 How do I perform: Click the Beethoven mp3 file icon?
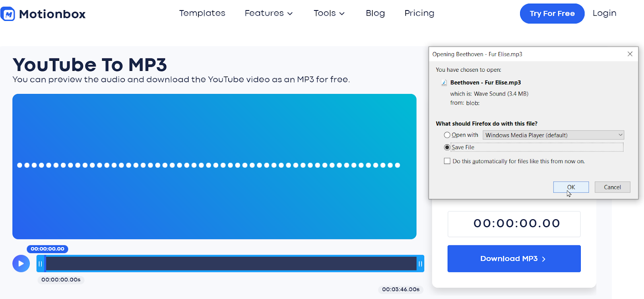pos(444,83)
